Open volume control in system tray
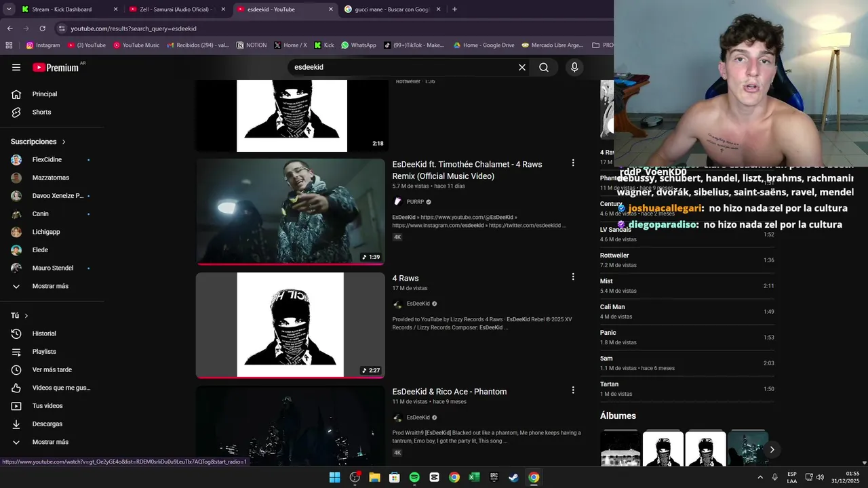 click(820, 477)
